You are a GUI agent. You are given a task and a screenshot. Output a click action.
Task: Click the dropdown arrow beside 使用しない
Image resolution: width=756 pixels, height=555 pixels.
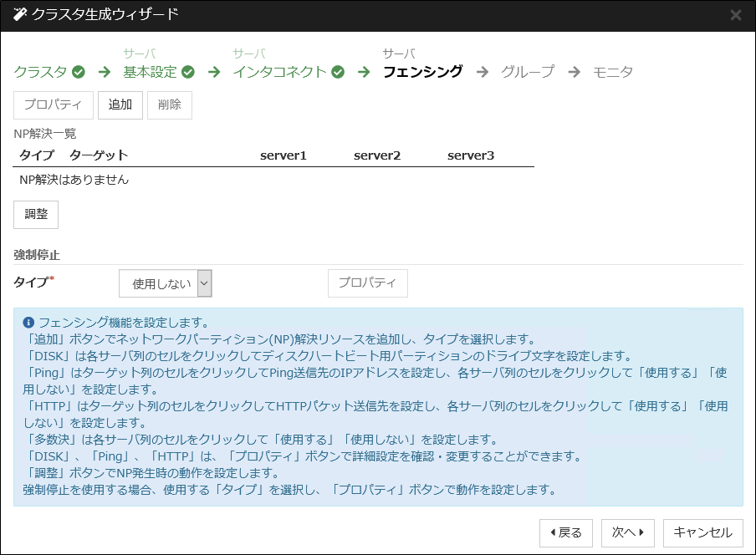203,283
